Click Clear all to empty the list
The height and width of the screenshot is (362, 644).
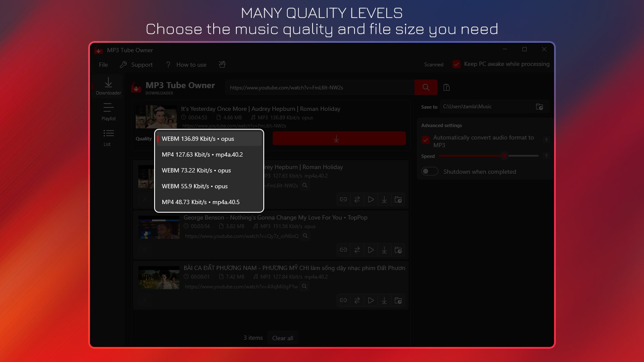(x=283, y=338)
